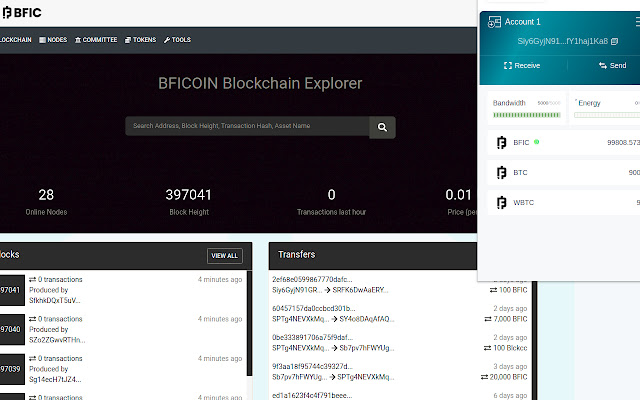The width and height of the screenshot is (640, 400).
Task: Click the Energy progress bar
Action: click(x=607, y=115)
